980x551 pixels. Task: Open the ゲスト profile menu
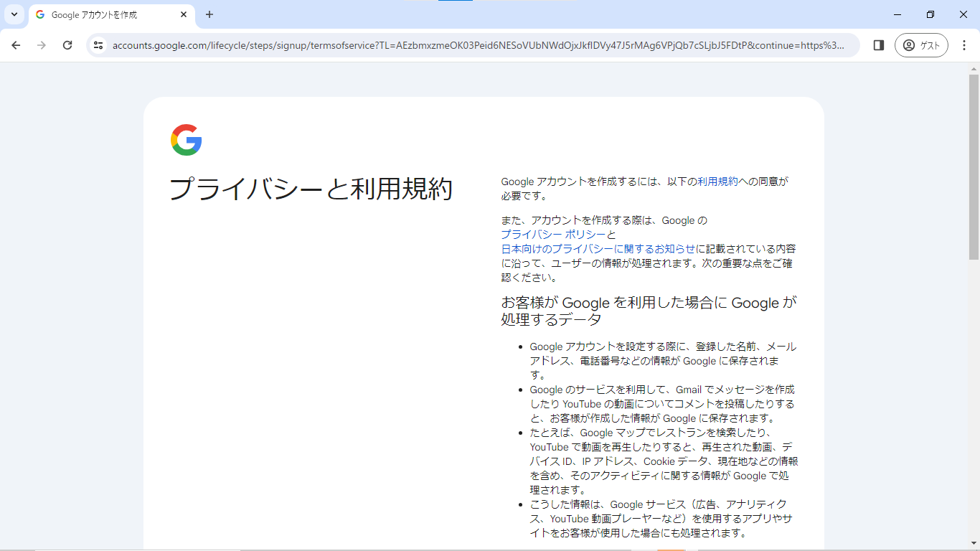pos(921,44)
